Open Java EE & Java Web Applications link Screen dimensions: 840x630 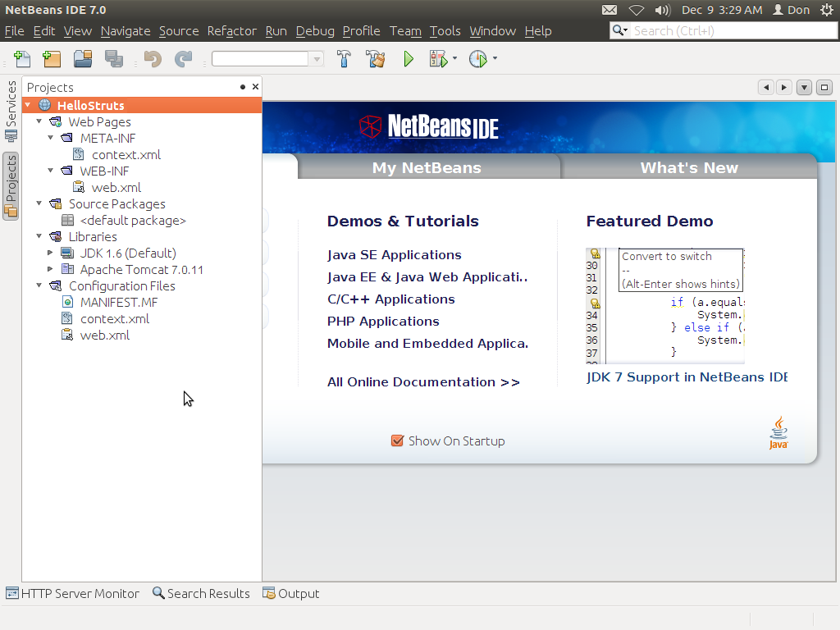(427, 277)
